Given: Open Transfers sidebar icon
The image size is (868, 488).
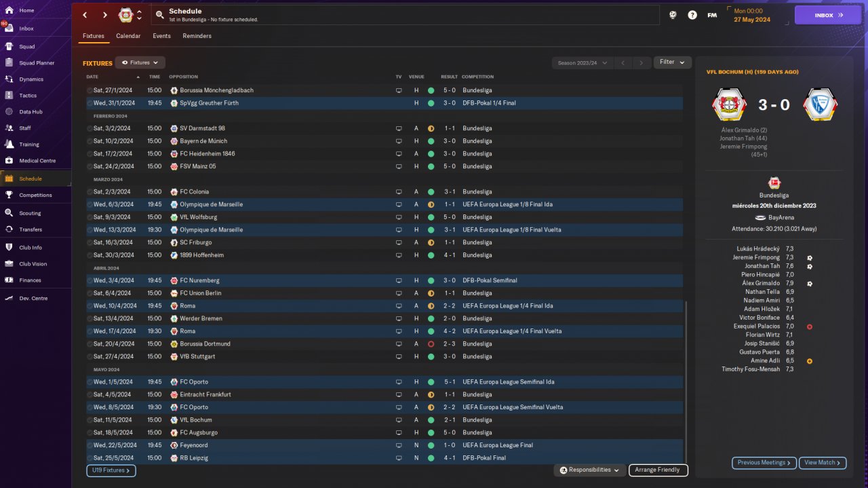Looking at the screenshot, I should [9, 229].
